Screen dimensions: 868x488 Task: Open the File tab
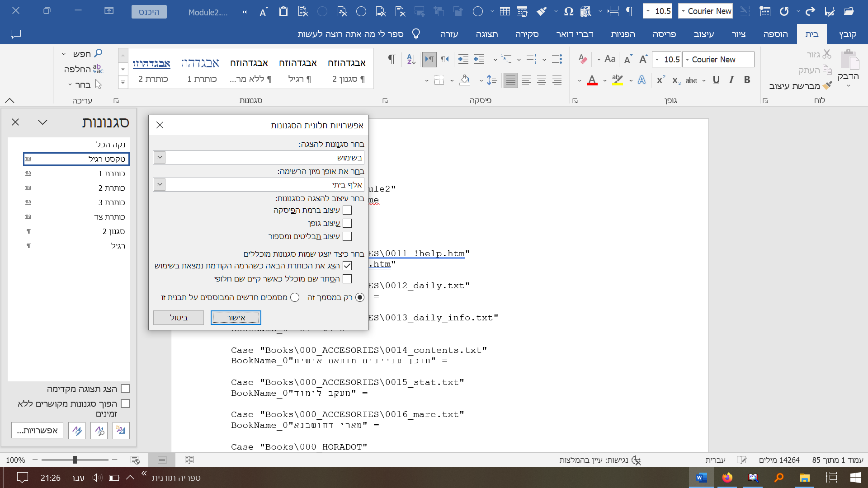tap(848, 34)
